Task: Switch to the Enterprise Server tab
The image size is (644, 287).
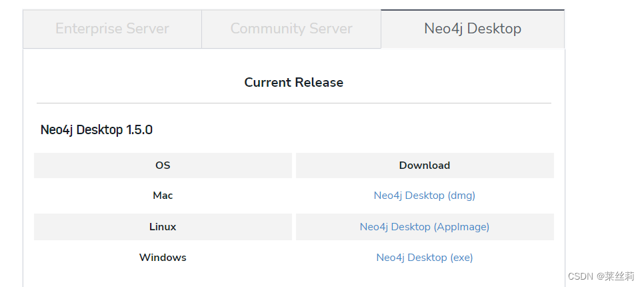Action: (x=112, y=29)
